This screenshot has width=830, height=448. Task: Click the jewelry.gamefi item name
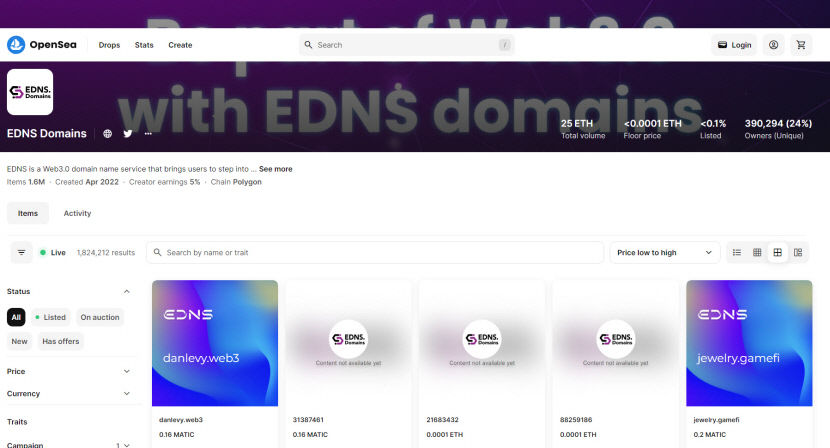(x=716, y=419)
